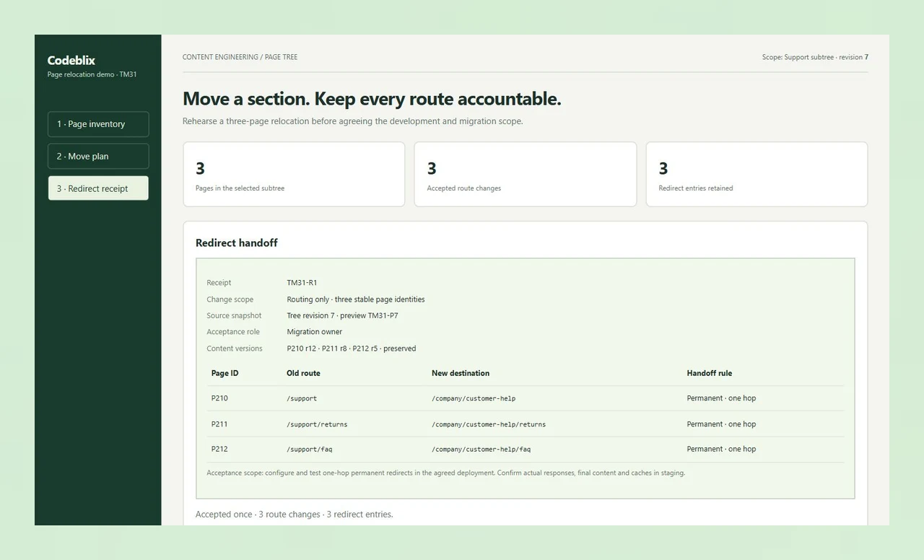This screenshot has width=924, height=560.
Task: Click the handoff rule in the P211 row
Action: pyautogui.click(x=721, y=424)
